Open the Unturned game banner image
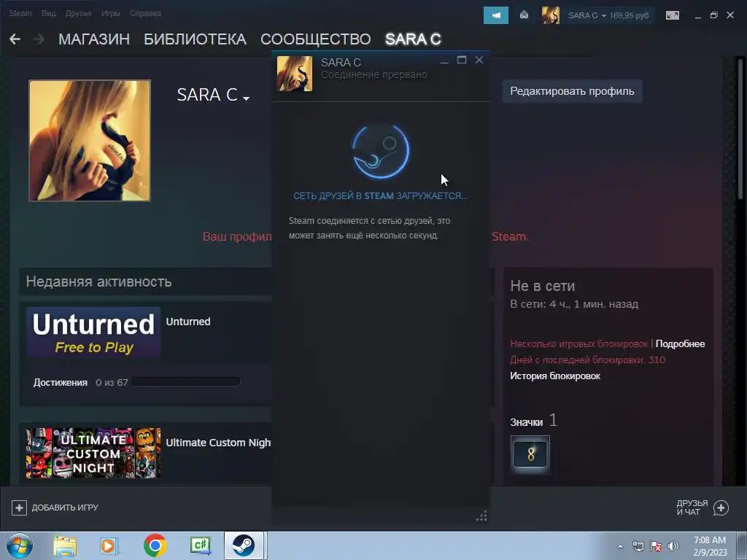The width and height of the screenshot is (747, 560). [93, 332]
